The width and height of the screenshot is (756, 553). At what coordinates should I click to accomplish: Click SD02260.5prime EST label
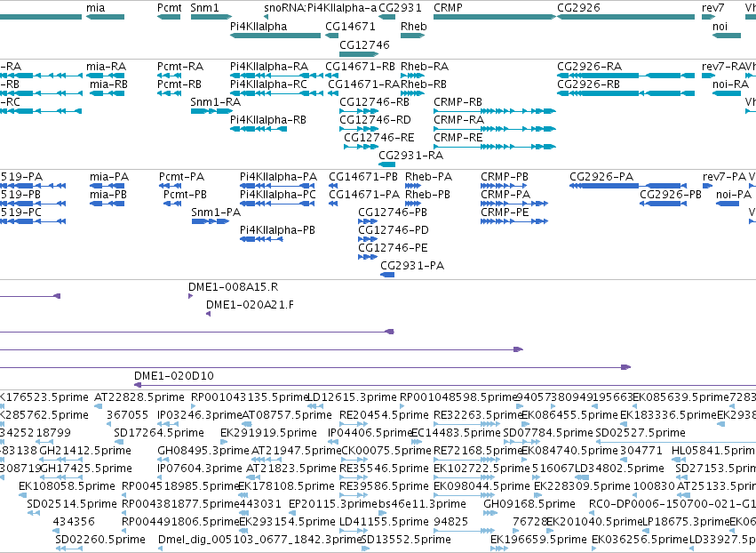click(x=100, y=540)
